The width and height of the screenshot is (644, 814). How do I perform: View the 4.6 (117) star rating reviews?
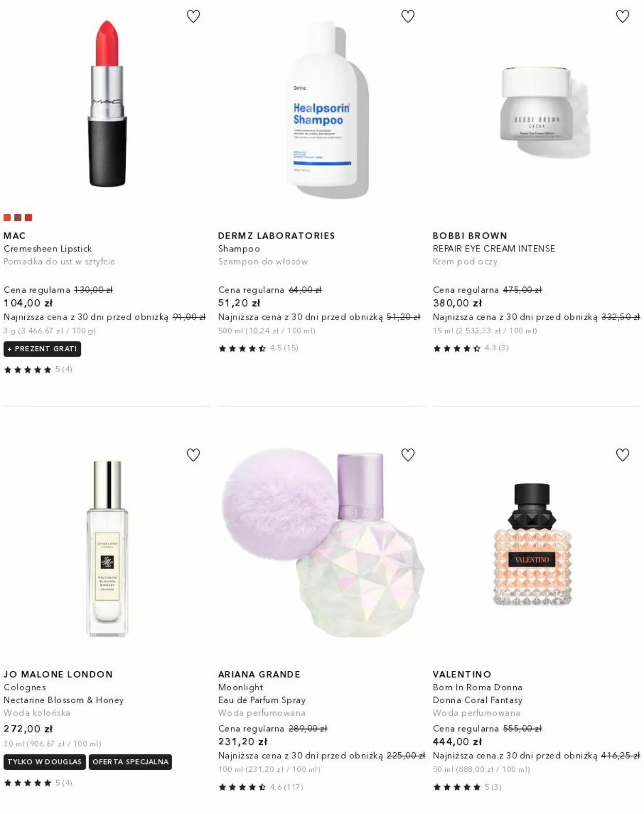[261, 787]
